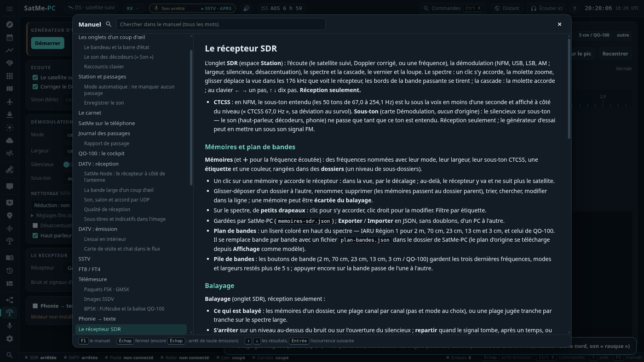Open the Commandes search button
644x362 pixels.
[x=453, y=8]
